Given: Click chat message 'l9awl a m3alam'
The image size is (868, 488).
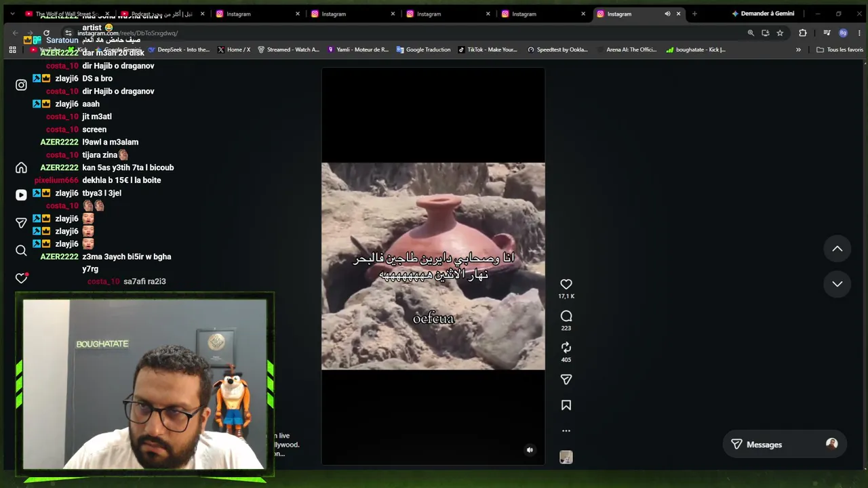Looking at the screenshot, I should (110, 142).
